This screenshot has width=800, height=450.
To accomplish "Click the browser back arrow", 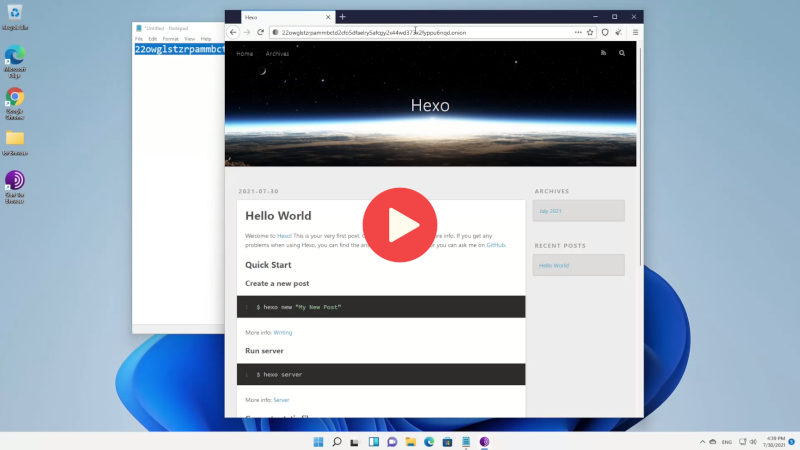I will pos(233,32).
